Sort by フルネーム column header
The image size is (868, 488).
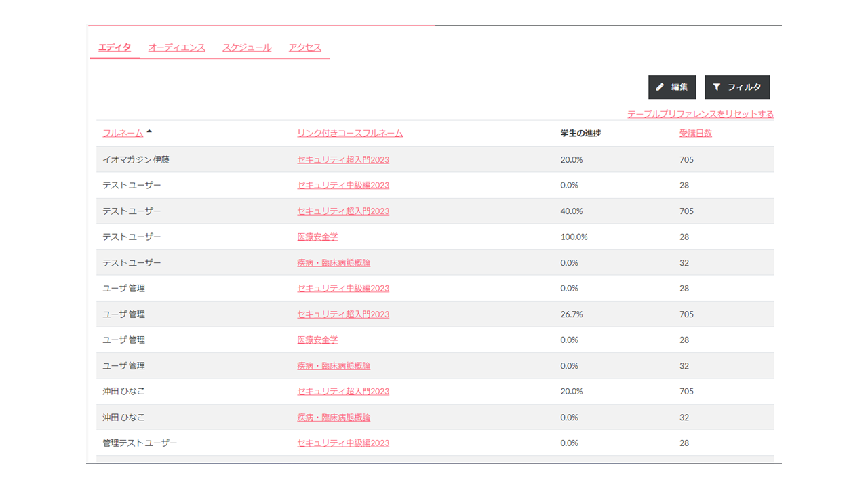(123, 133)
